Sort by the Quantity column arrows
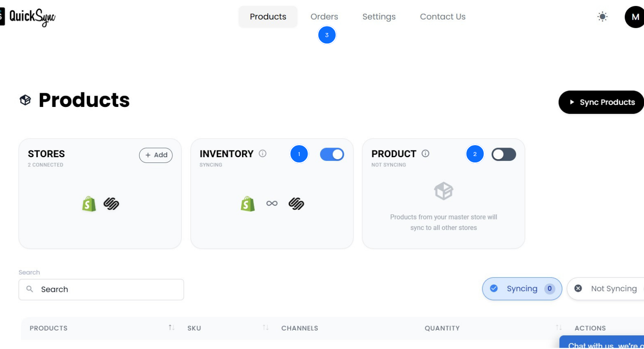The image size is (644, 349). point(559,328)
